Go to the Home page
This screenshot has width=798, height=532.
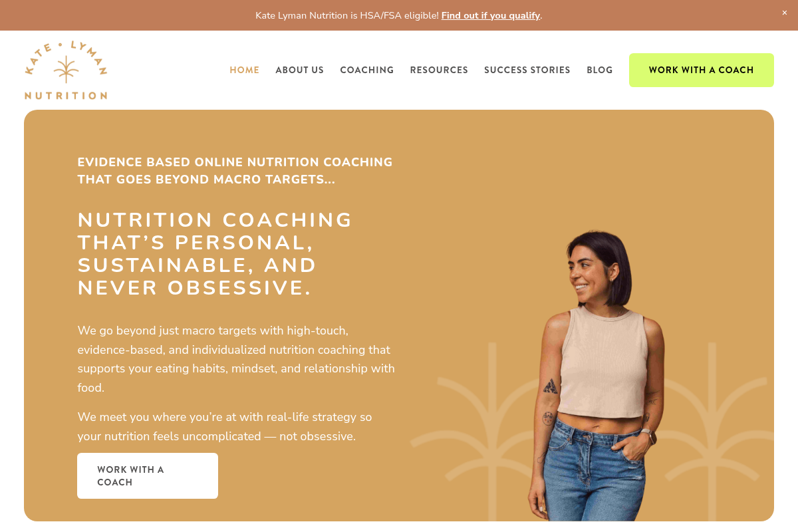click(x=245, y=70)
